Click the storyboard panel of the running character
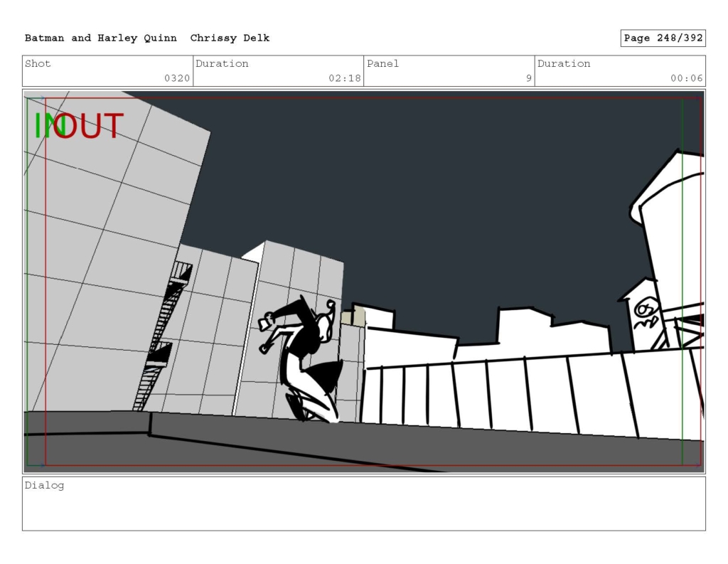This screenshot has height=564, width=728. click(364, 282)
